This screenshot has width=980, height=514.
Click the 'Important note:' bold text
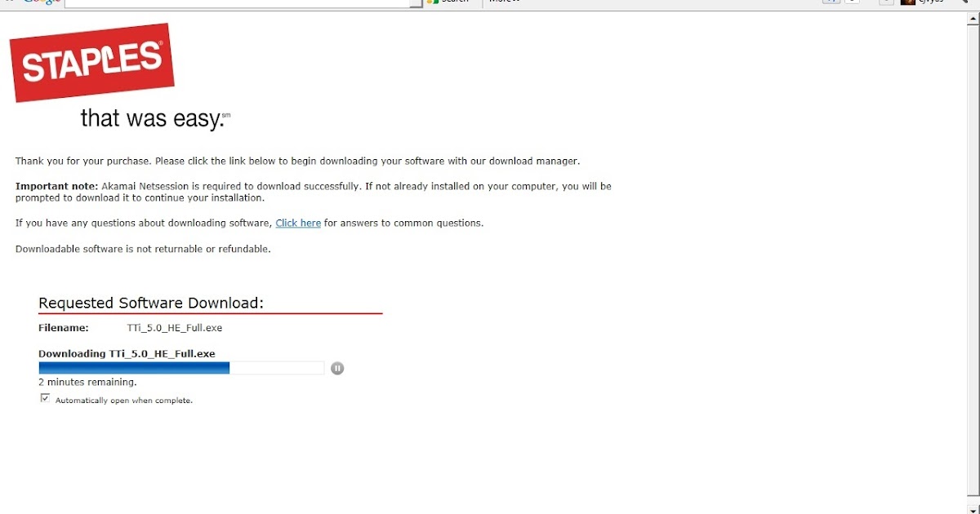pyautogui.click(x=56, y=186)
